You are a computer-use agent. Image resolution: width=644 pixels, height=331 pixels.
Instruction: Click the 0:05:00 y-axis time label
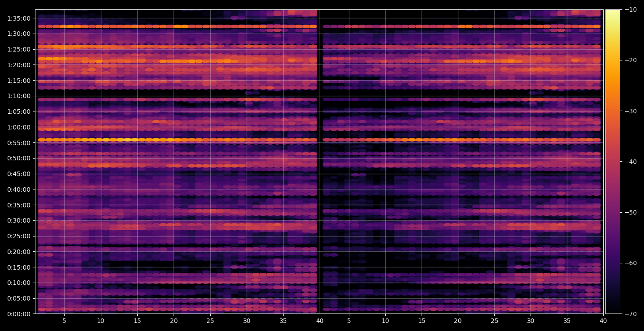click(x=19, y=298)
